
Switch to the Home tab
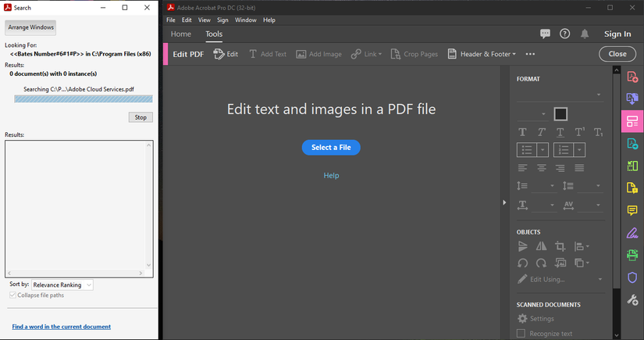(180, 34)
